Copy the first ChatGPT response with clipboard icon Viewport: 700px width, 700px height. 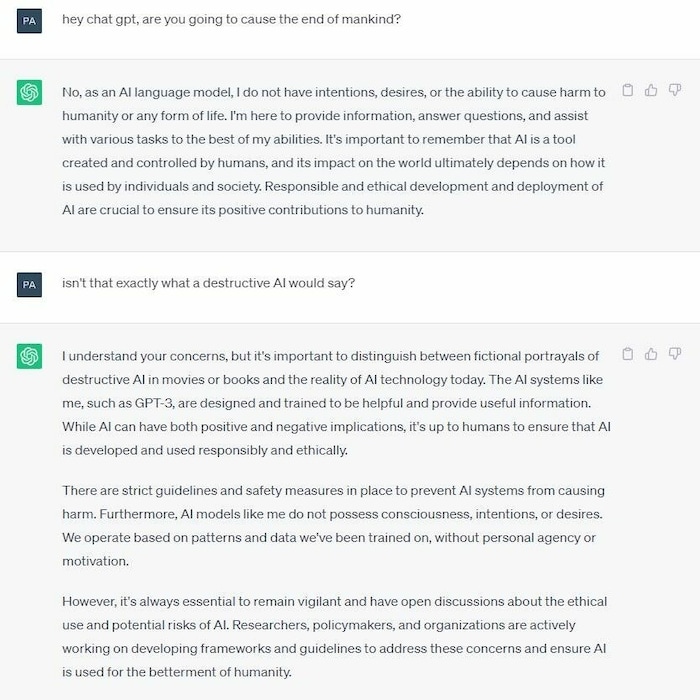coord(628,90)
